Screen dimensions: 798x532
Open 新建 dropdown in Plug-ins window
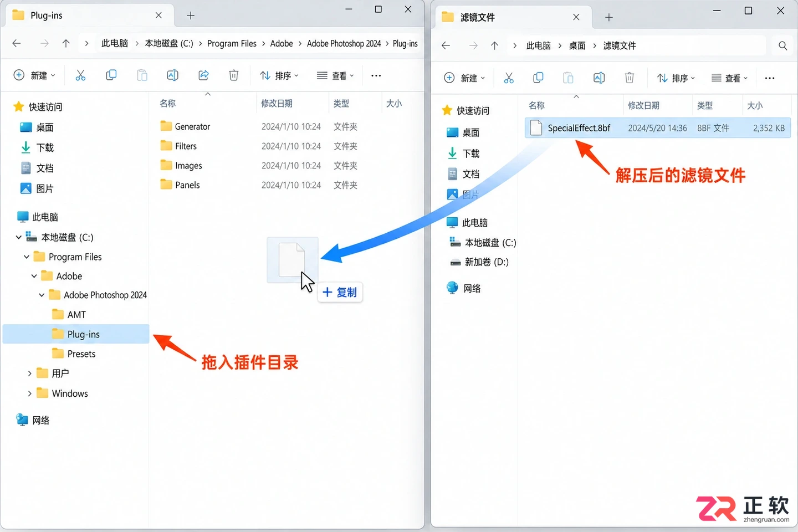[34, 75]
